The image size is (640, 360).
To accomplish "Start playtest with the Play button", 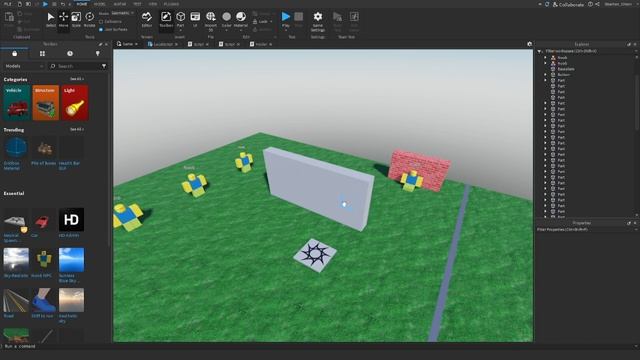I will point(286,19).
